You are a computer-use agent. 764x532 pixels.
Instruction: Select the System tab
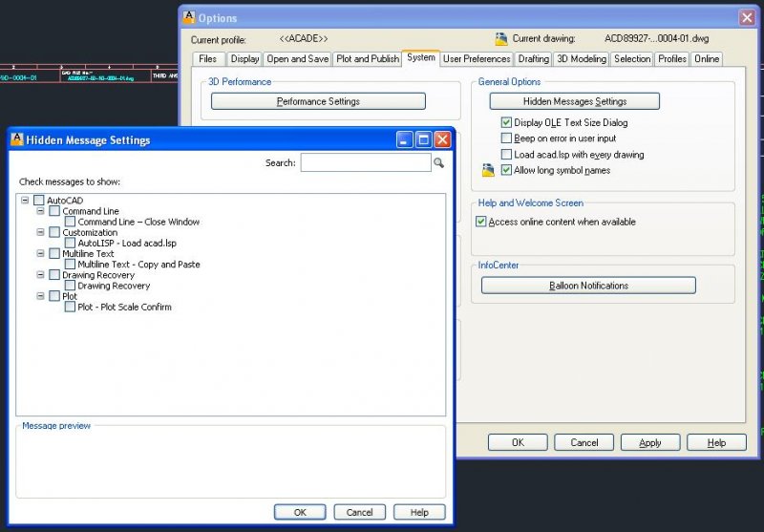click(x=421, y=57)
